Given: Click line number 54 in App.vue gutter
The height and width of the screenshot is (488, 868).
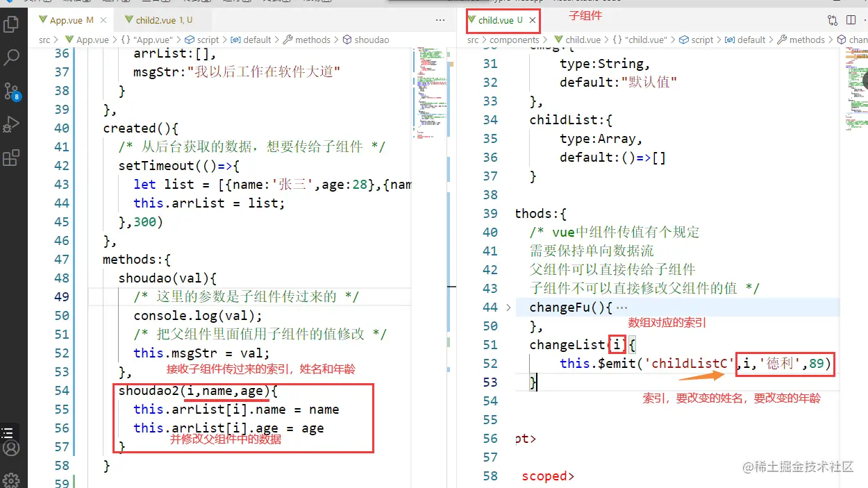Looking at the screenshot, I should click(x=62, y=390).
